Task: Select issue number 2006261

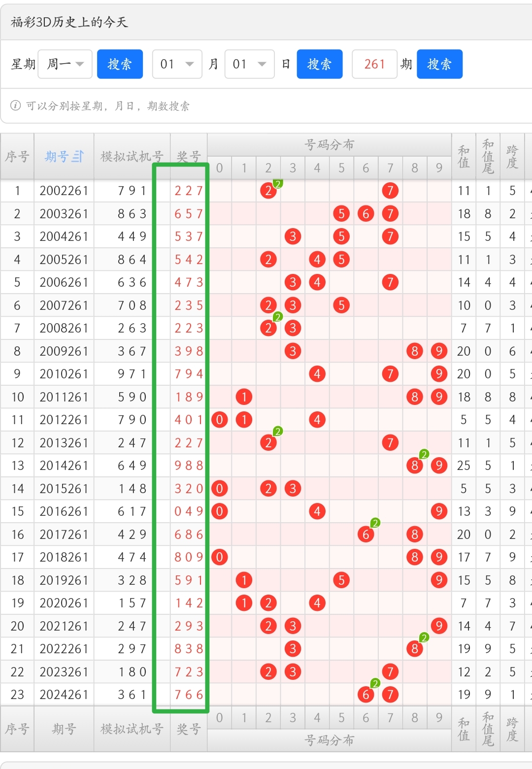Action: pyautogui.click(x=64, y=282)
